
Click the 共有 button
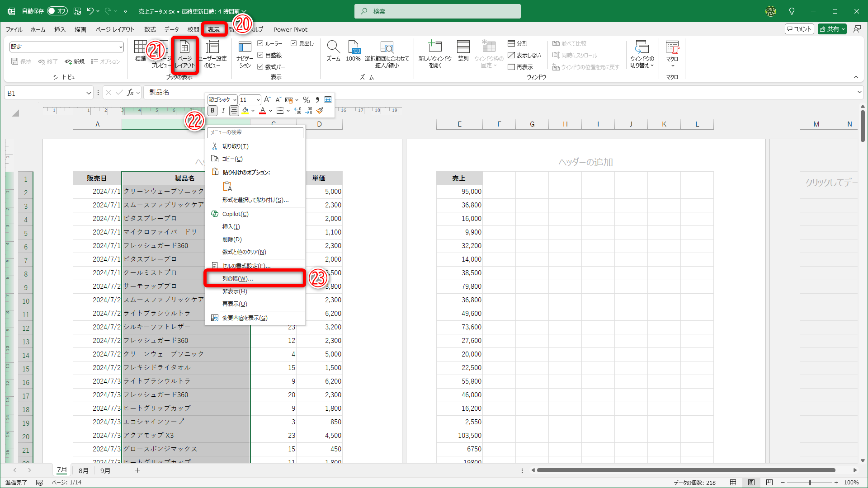point(832,28)
